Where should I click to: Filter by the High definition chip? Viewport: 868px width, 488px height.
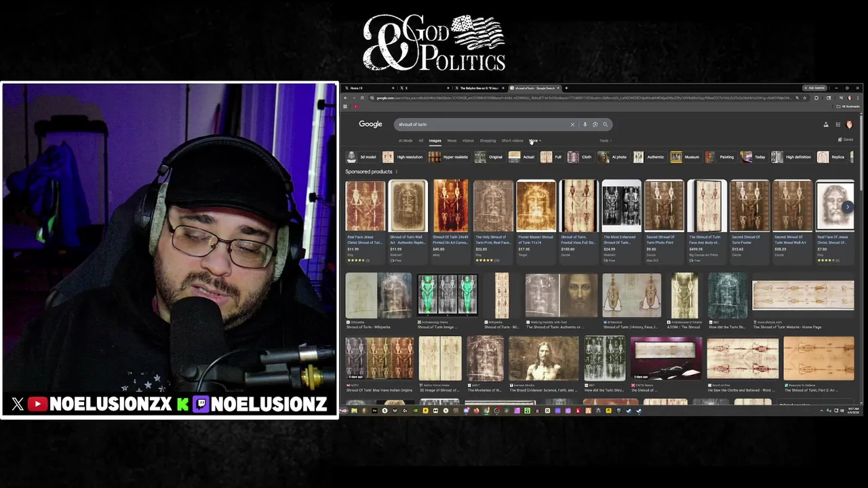792,157
